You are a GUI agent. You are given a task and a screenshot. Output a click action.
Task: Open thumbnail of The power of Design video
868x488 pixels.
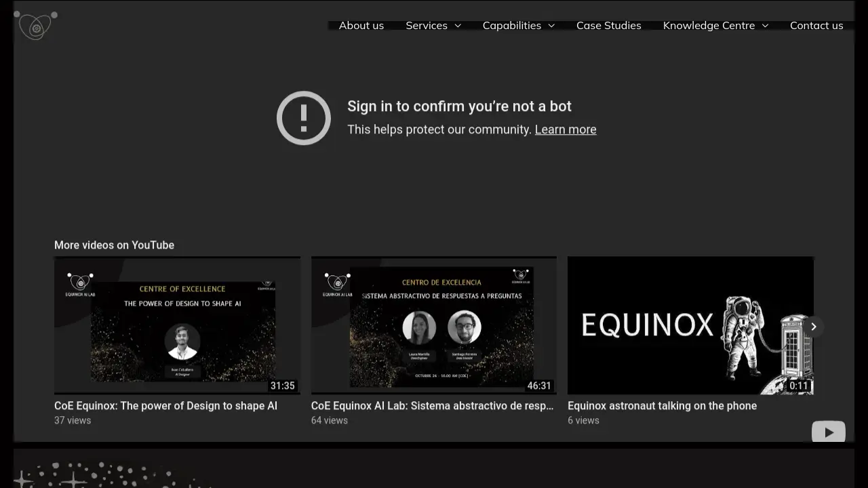coord(177,325)
